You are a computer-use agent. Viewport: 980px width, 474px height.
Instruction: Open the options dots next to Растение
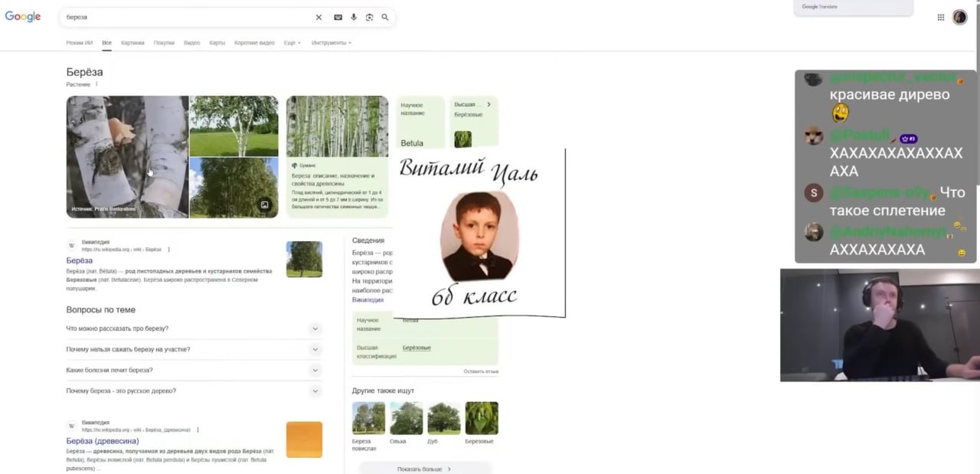point(96,84)
